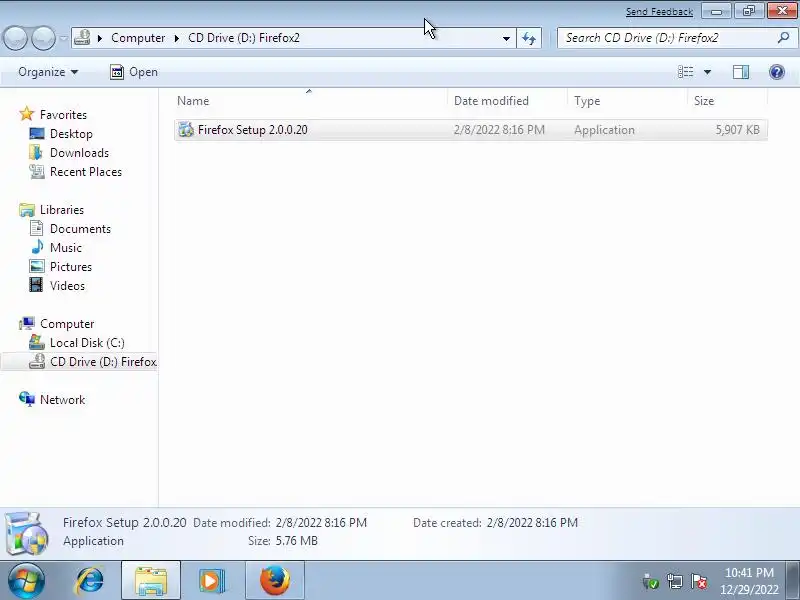Select Favorites in navigation pane
The width and height of the screenshot is (800, 600).
pyautogui.click(x=63, y=115)
